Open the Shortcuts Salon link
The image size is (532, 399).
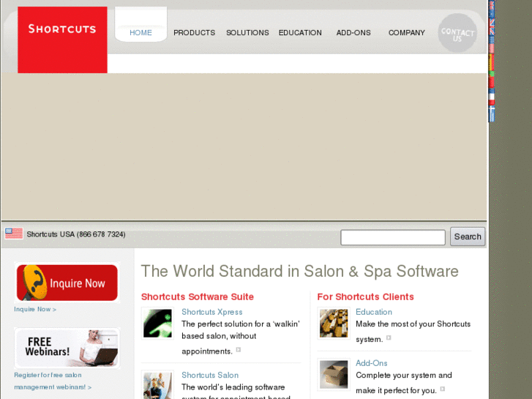pos(210,375)
